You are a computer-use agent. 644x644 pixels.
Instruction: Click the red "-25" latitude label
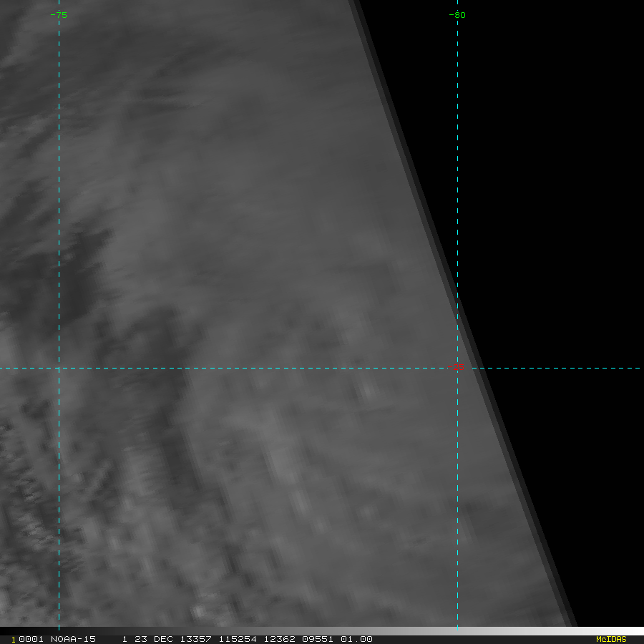point(456,368)
